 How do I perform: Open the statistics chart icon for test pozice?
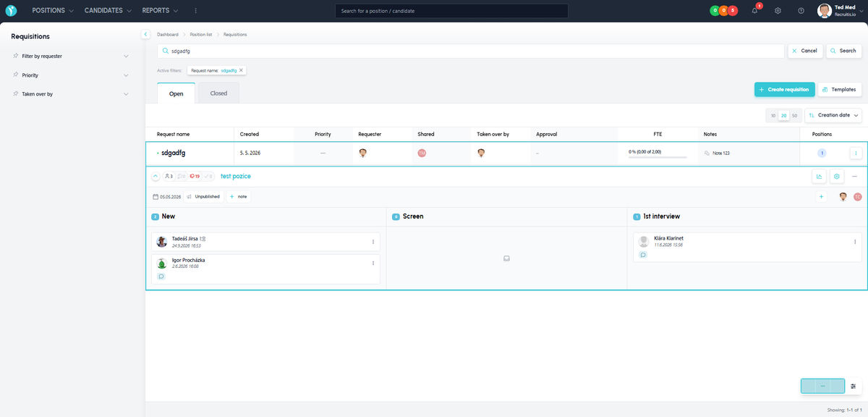[x=820, y=176]
